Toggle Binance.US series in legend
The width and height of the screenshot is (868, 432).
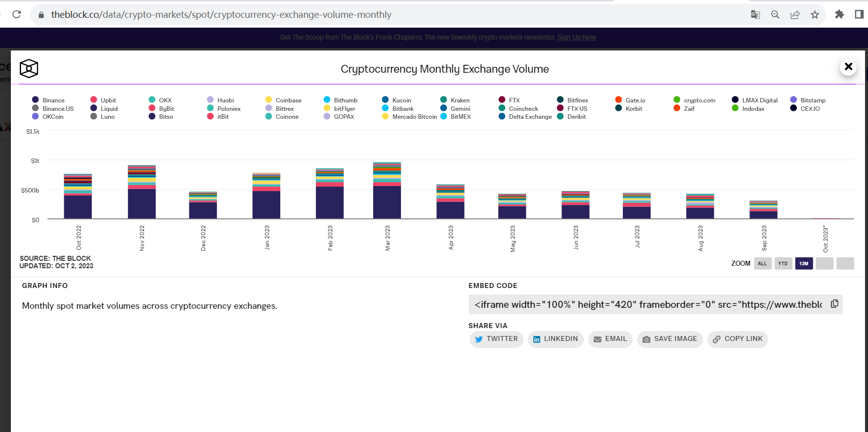(53, 108)
